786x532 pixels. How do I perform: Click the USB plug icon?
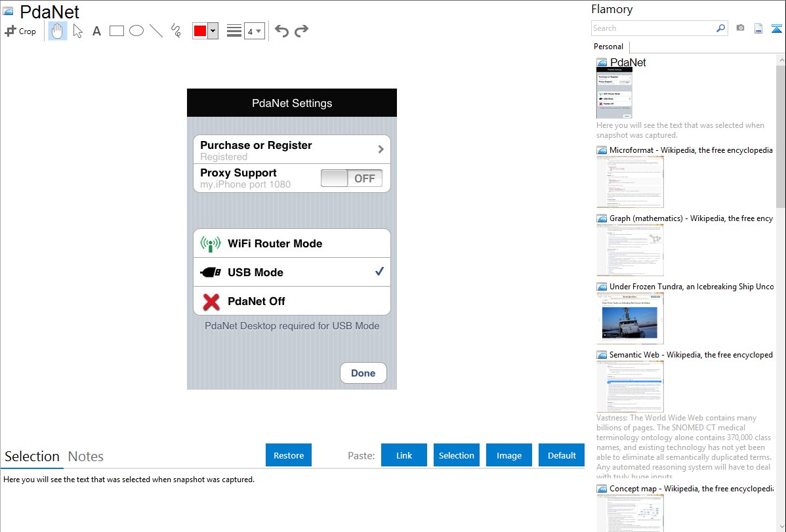click(x=211, y=272)
